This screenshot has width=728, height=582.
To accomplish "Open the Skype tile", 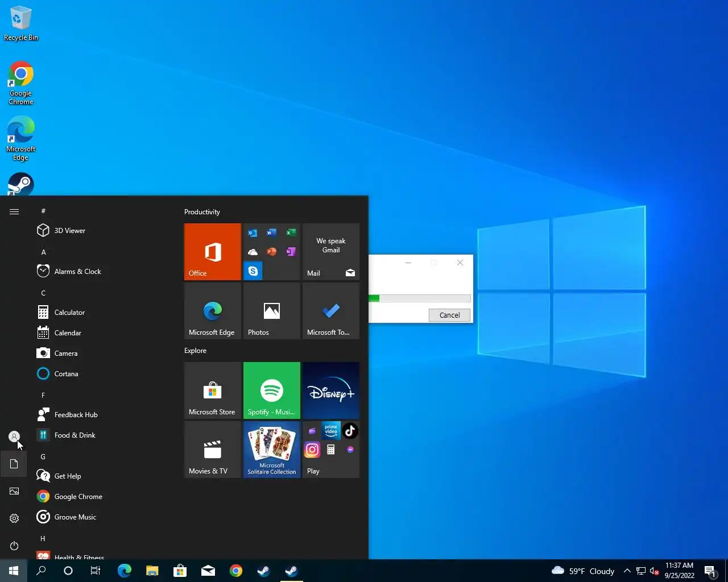I will click(253, 271).
